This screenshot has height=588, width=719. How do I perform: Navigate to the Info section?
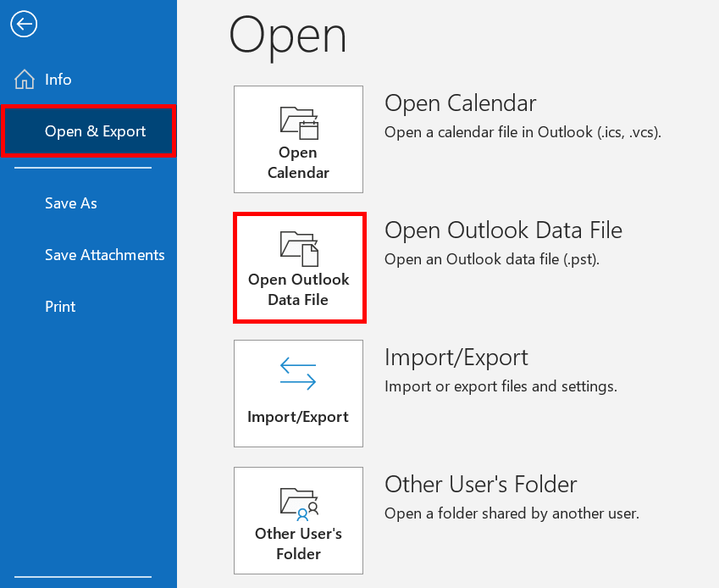pos(57,79)
